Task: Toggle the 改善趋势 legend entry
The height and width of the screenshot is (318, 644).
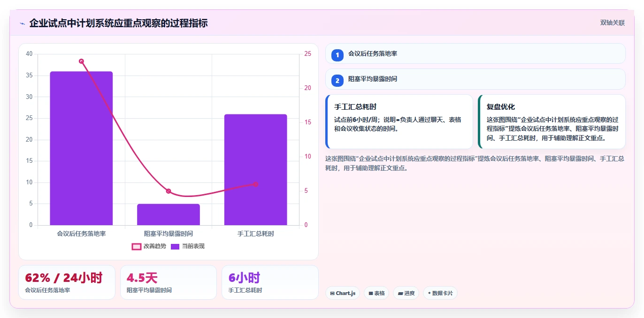Action: click(x=149, y=246)
